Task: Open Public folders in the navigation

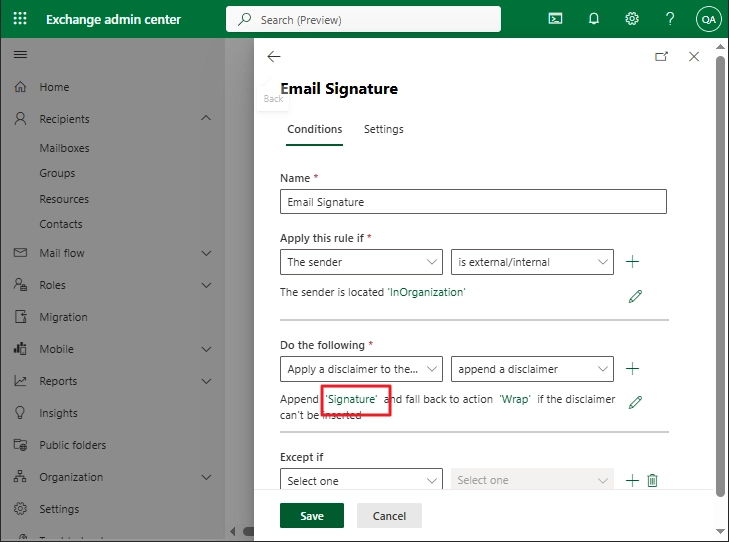Action: point(73,445)
